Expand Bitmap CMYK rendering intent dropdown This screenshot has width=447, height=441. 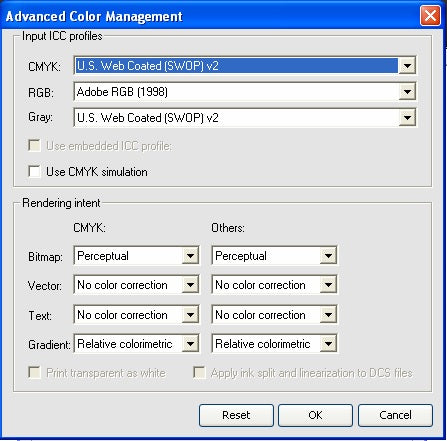click(x=190, y=256)
